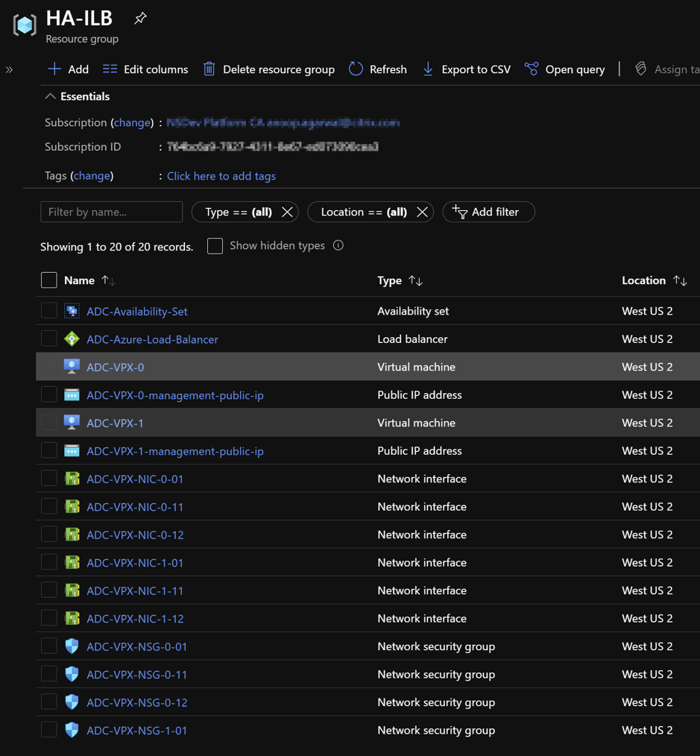This screenshot has width=700, height=756.
Task: Select the ADC-VPX-NIC-0-12 row checkbox
Action: [49, 535]
